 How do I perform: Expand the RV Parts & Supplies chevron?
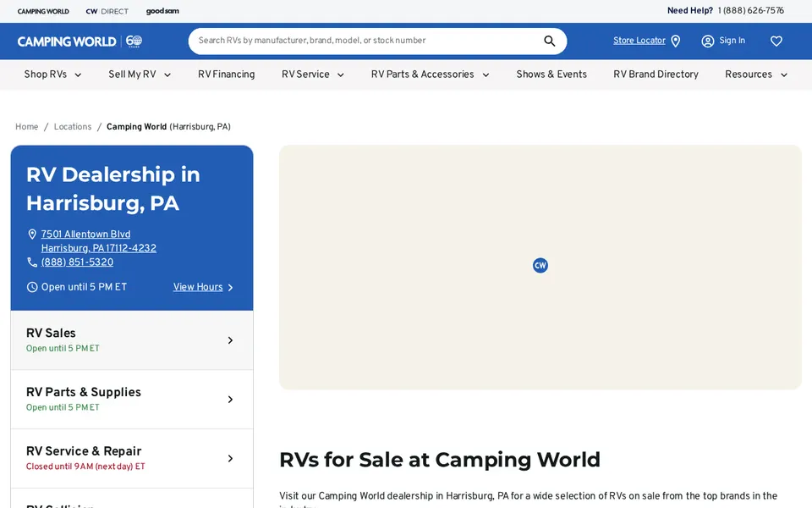point(230,400)
